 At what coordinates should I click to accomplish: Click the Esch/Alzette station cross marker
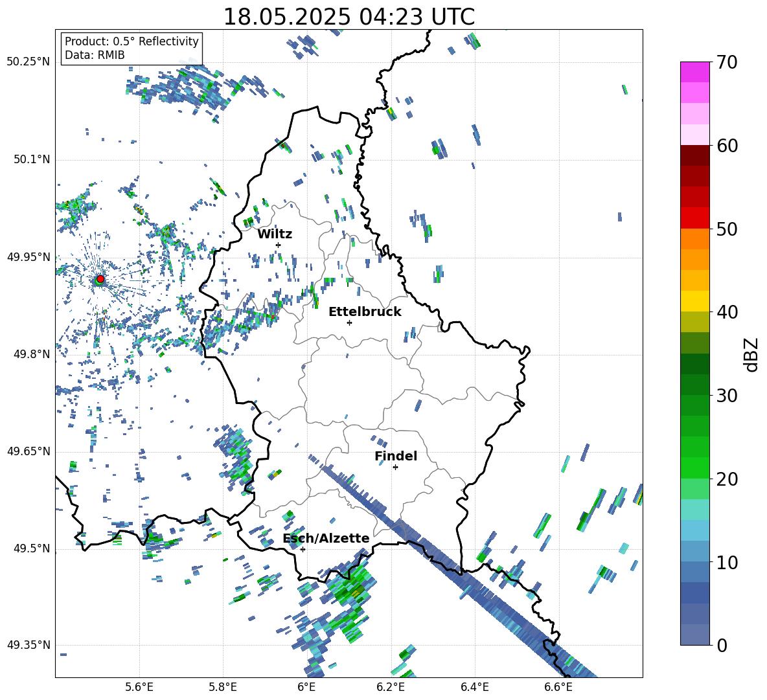303,549
